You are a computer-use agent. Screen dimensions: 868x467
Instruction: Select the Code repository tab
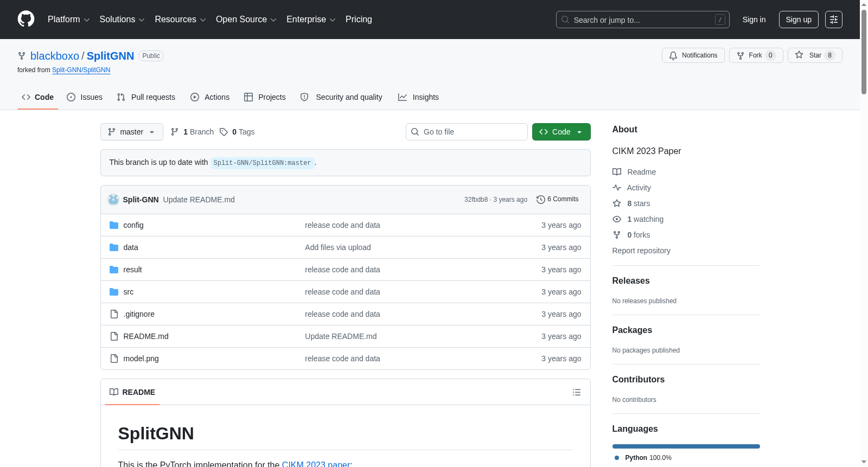click(38, 97)
